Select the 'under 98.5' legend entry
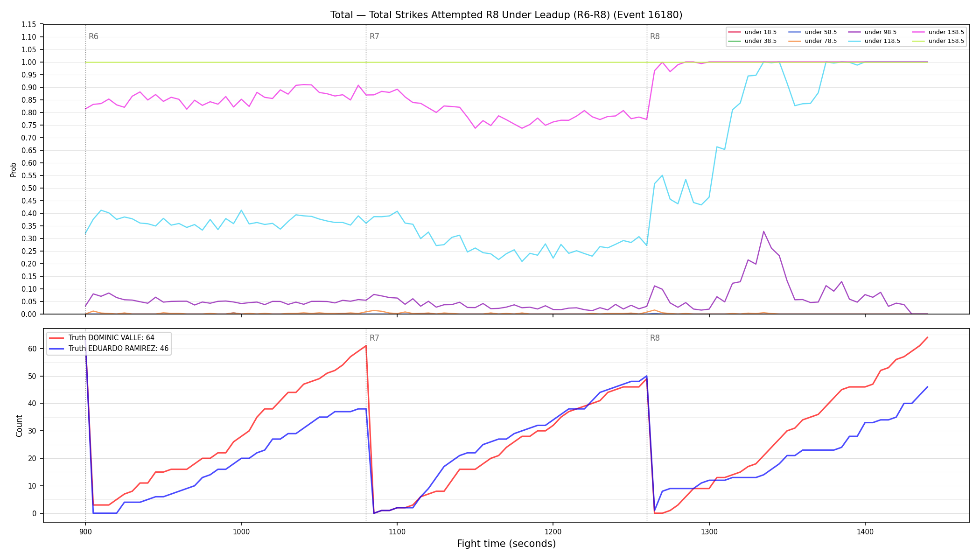 click(872, 32)
